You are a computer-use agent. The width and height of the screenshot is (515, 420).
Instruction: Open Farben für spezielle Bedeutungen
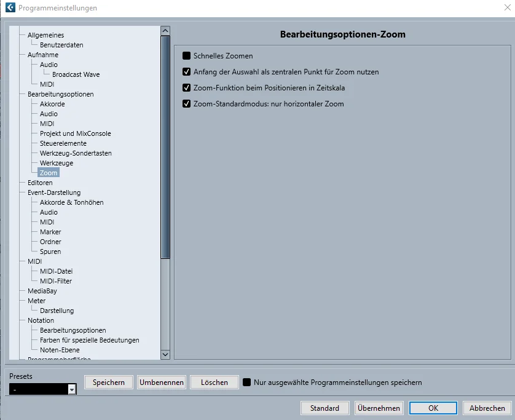coord(90,341)
